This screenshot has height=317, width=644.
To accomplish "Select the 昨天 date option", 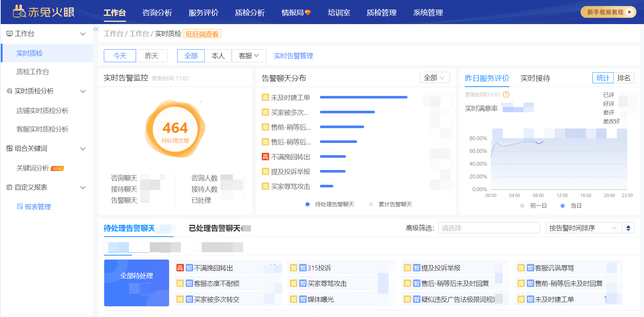I will coord(152,56).
